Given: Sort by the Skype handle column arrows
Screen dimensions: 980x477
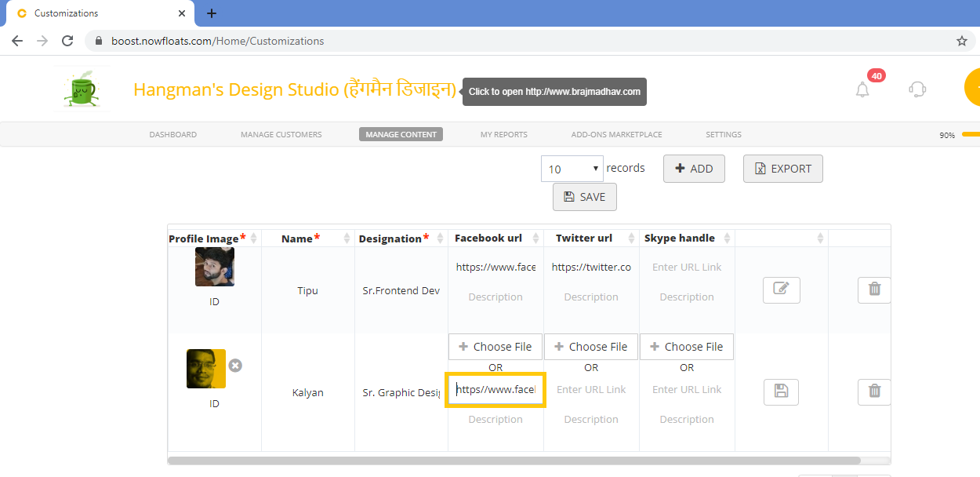Looking at the screenshot, I should click(x=728, y=238).
